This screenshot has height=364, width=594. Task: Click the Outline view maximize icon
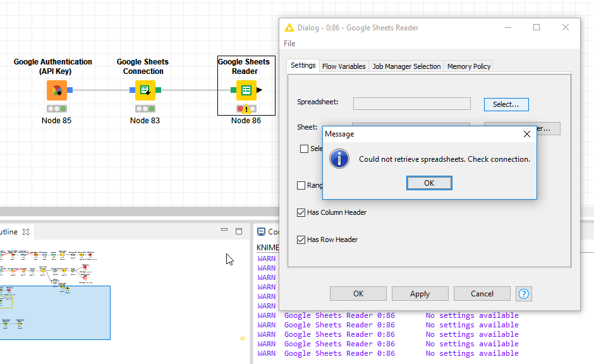coord(239,231)
